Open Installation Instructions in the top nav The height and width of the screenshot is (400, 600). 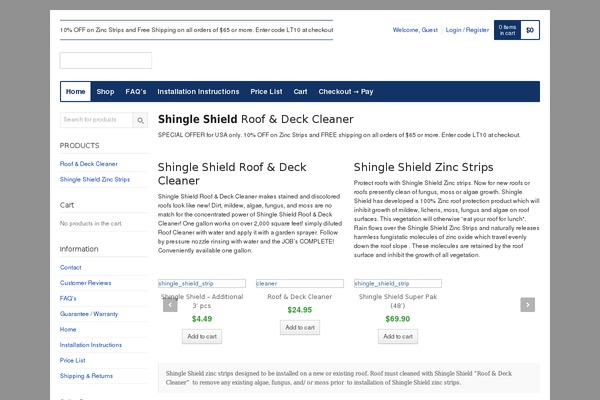tap(198, 91)
